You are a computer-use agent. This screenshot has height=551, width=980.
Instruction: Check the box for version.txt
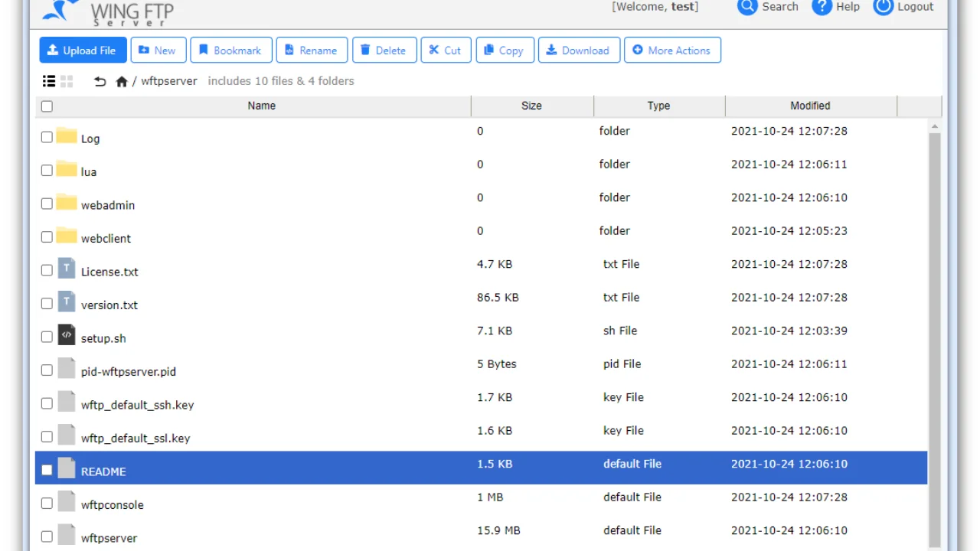point(47,303)
